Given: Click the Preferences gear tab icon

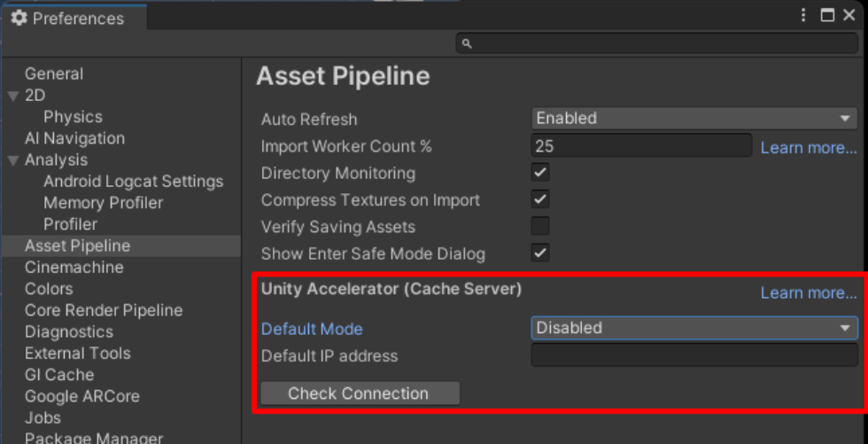Looking at the screenshot, I should 19,19.
